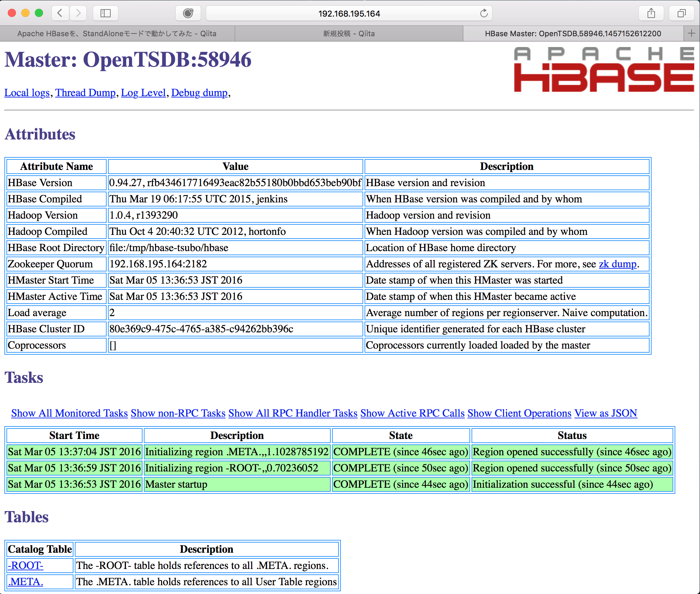Open the Log Level page
The height and width of the screenshot is (594, 700).
coord(143,92)
